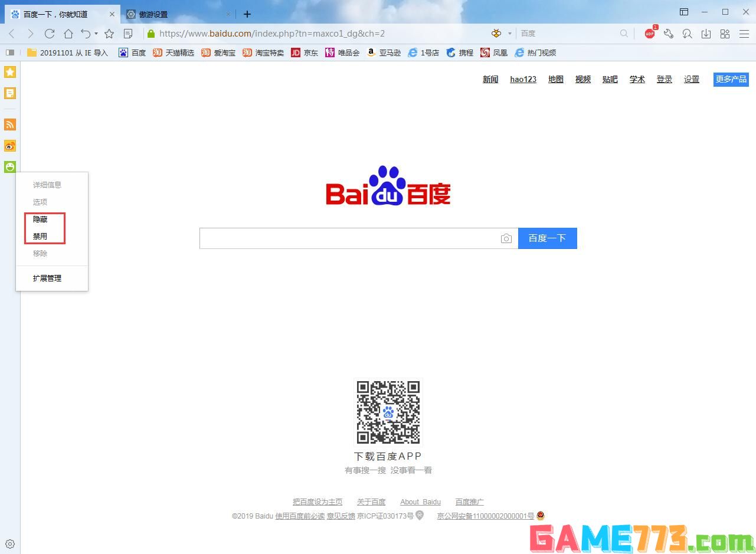The width and height of the screenshot is (756, 554).
Task: Reload the current page
Action: [50, 34]
